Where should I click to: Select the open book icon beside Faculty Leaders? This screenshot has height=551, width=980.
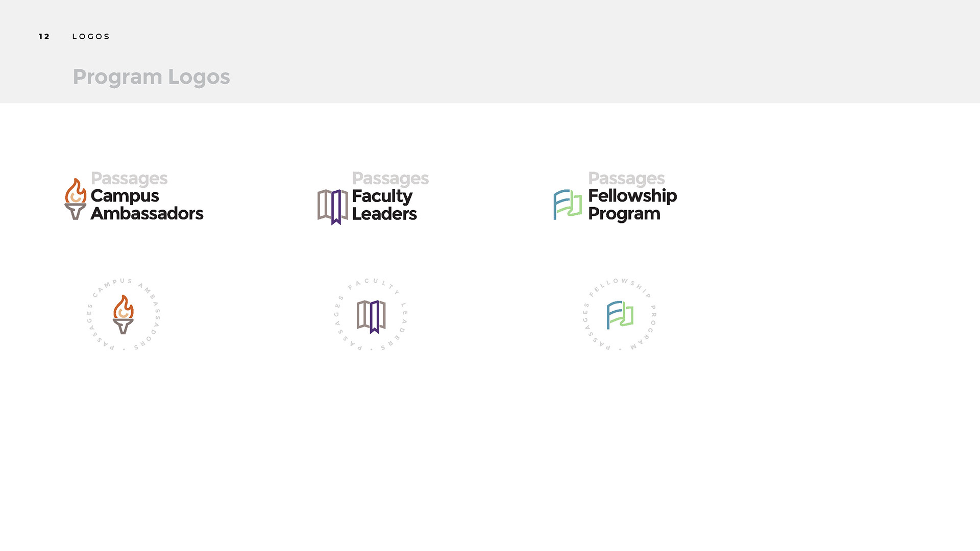(332, 207)
